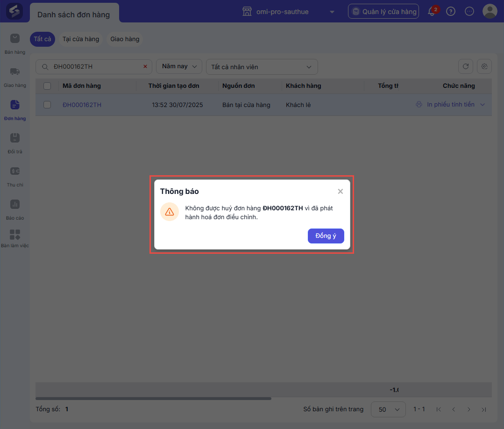Image resolution: width=504 pixels, height=429 pixels.
Task: Open the user profile avatar
Action: tap(490, 11)
